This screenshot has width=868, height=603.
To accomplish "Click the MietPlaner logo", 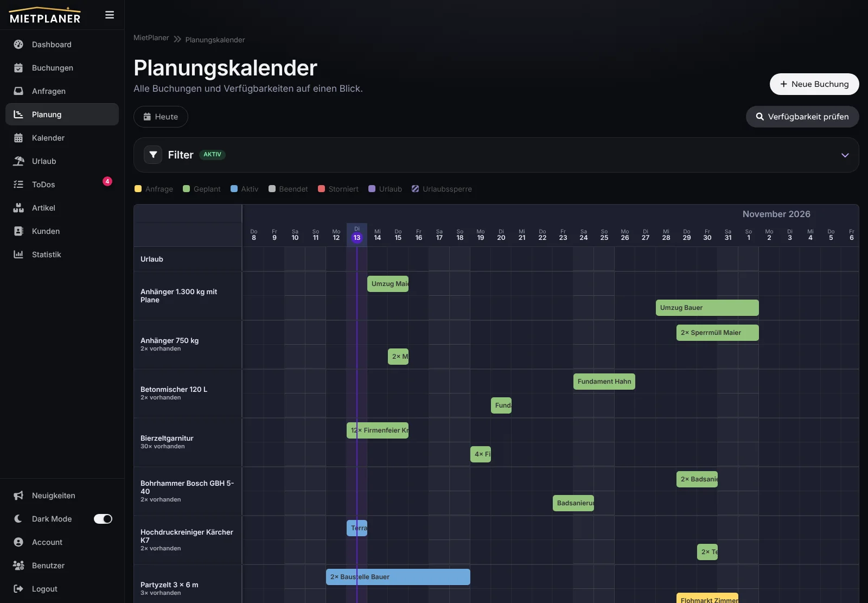I will pos(45,15).
